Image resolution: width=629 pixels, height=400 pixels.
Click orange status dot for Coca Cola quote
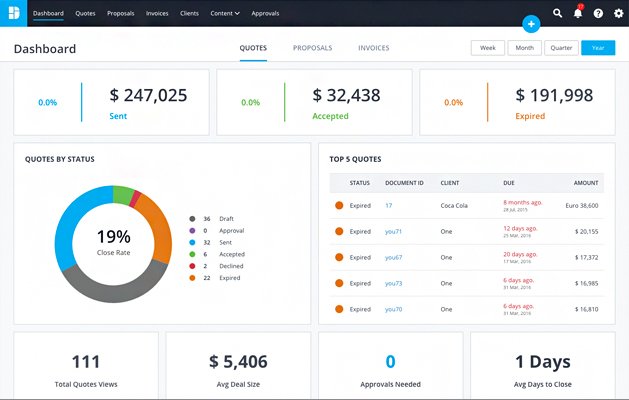click(339, 205)
